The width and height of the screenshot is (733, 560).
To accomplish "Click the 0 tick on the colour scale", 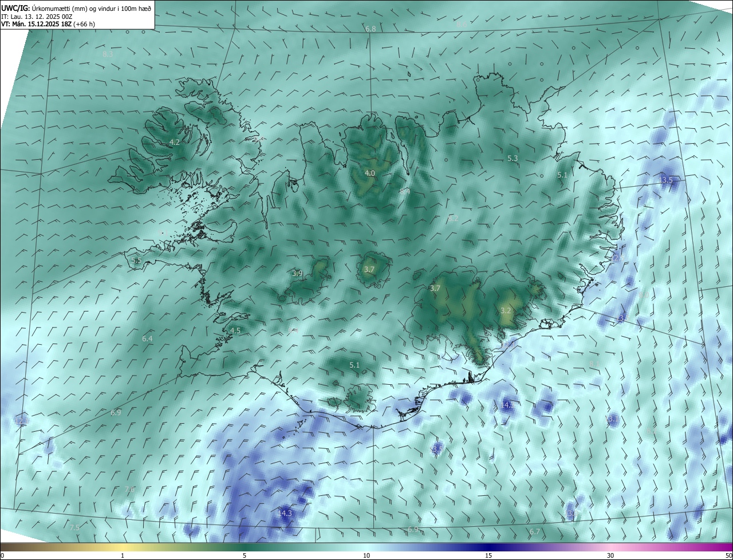I will click(x=2, y=555).
